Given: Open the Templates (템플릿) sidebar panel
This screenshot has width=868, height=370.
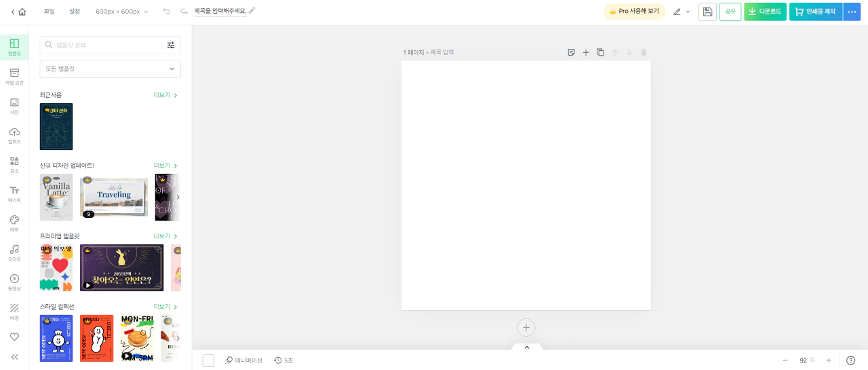Looking at the screenshot, I should [x=14, y=48].
